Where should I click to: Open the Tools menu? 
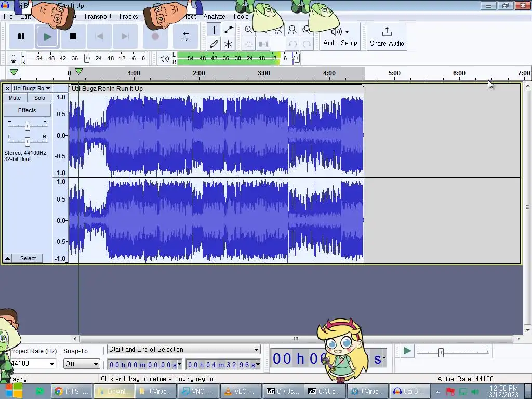point(241,16)
